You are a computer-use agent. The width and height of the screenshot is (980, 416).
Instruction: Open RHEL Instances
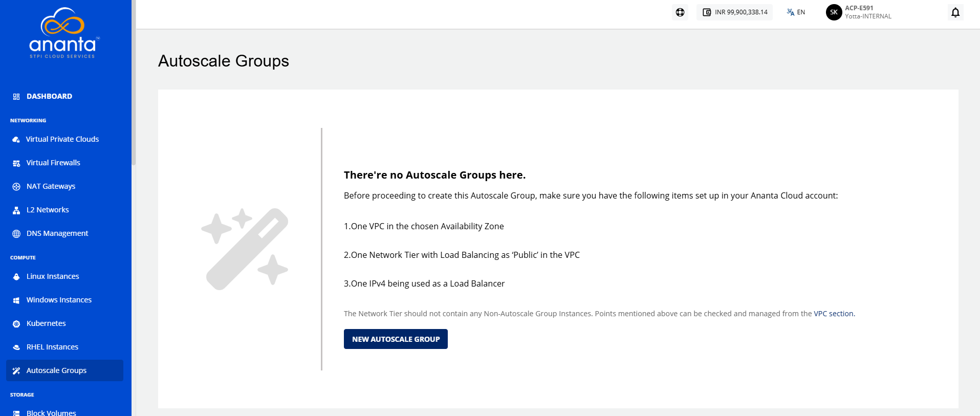(52, 347)
